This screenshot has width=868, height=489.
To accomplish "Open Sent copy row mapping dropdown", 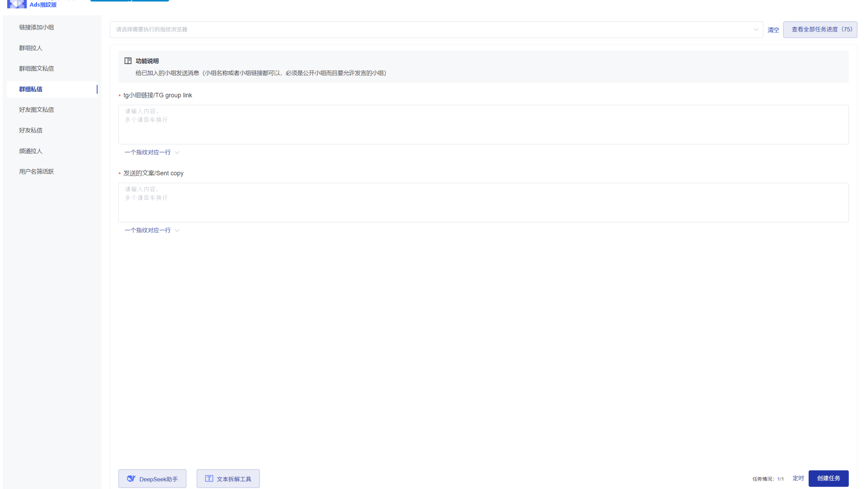I will 152,230.
